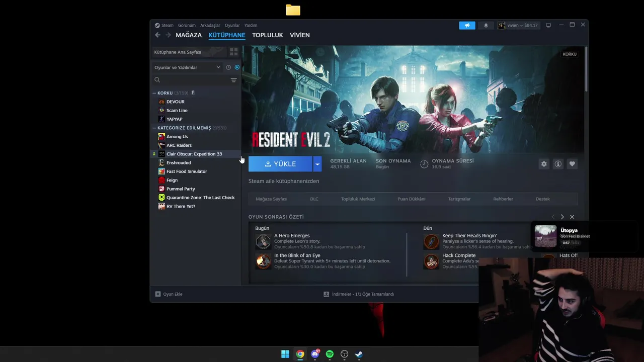This screenshot has height=362, width=644.
Task: Click the library search magnifier icon
Action: pyautogui.click(x=157, y=80)
